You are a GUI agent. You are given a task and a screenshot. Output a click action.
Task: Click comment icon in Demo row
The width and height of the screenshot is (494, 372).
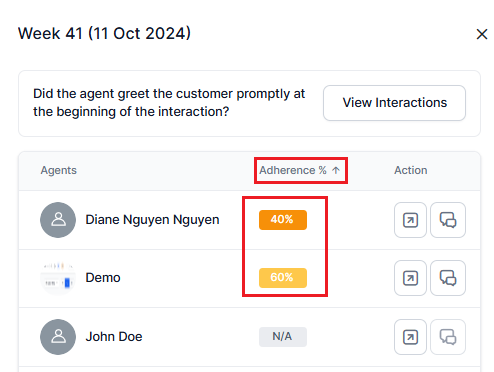448,278
